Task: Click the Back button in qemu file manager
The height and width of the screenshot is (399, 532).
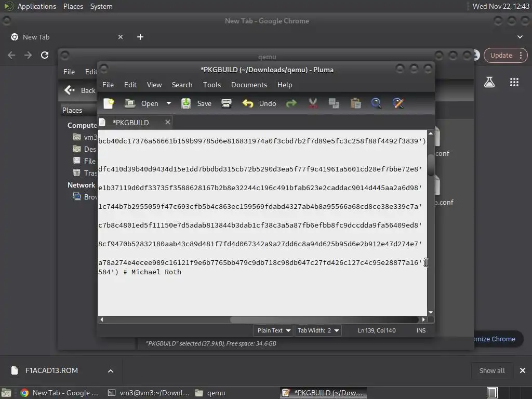Action: [x=79, y=90]
